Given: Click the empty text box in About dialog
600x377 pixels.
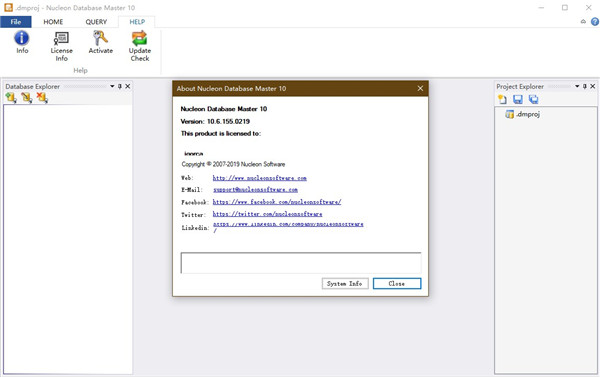Looking at the screenshot, I should click(x=301, y=263).
